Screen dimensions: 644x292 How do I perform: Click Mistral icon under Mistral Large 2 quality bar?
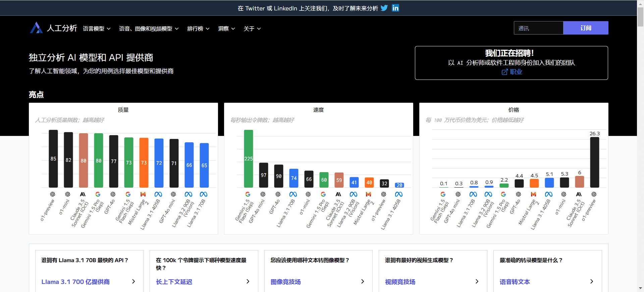point(143,194)
